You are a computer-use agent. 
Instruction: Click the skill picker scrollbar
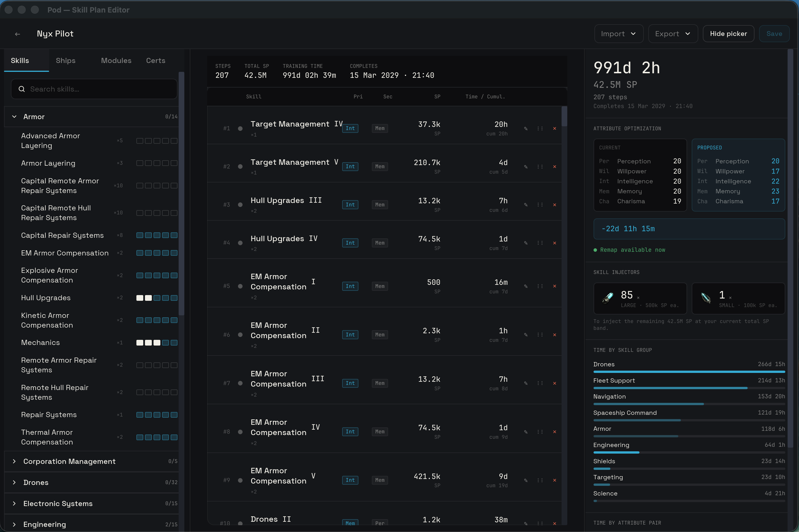[x=181, y=193]
